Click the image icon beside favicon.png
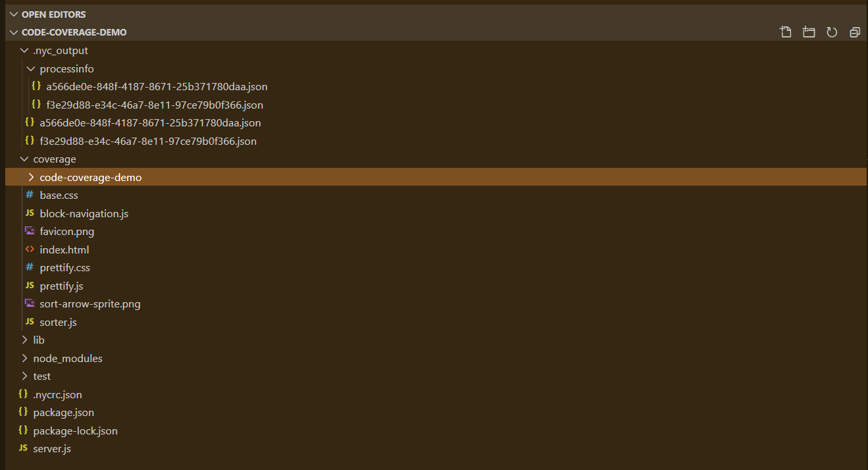Viewport: 868px width, 470px height. [x=30, y=231]
